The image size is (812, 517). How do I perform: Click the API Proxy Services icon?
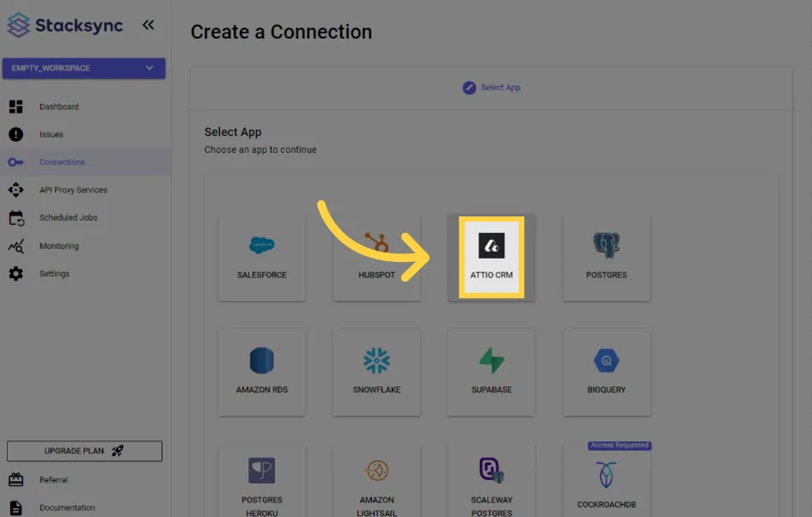click(x=16, y=190)
